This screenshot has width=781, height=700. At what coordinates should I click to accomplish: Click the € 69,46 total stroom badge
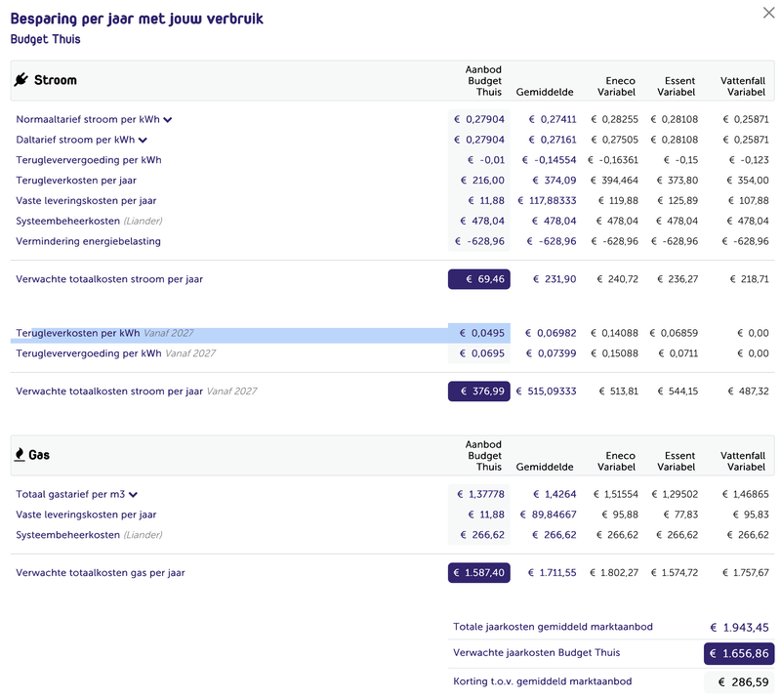click(478, 279)
